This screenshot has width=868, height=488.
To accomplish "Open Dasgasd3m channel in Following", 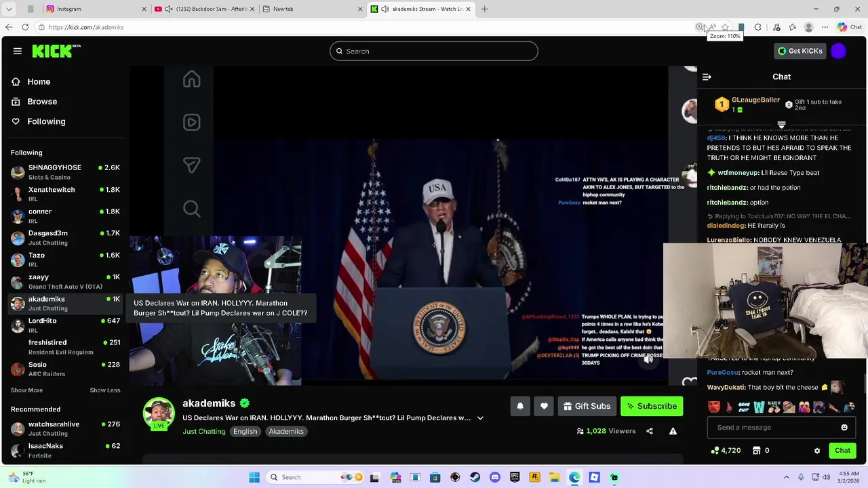I will [65, 238].
